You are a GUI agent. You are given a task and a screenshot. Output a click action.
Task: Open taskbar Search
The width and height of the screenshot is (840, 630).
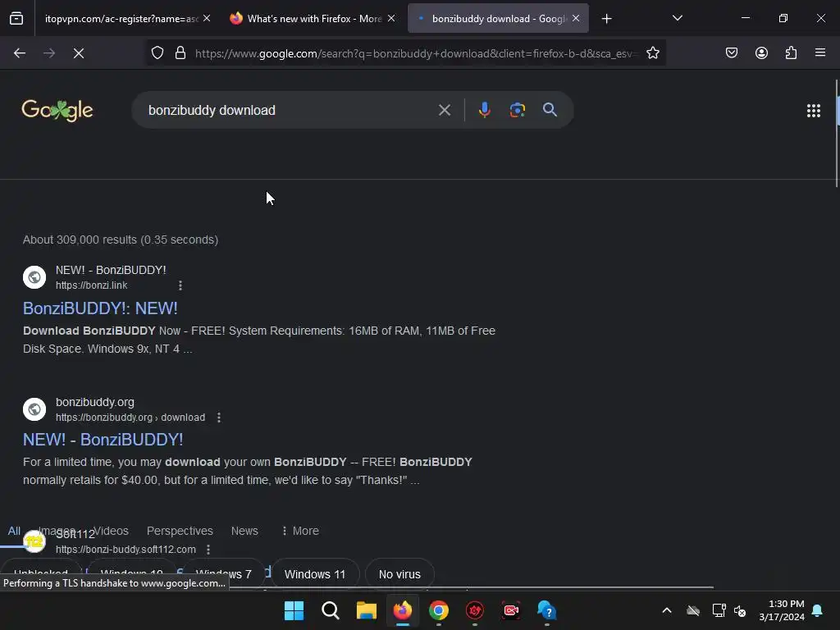(x=330, y=610)
